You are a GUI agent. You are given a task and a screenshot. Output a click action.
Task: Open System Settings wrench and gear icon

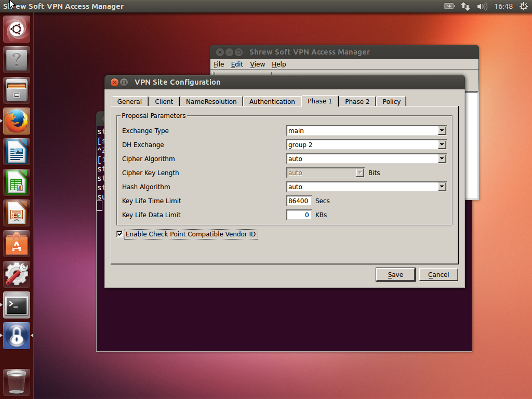coord(17,274)
